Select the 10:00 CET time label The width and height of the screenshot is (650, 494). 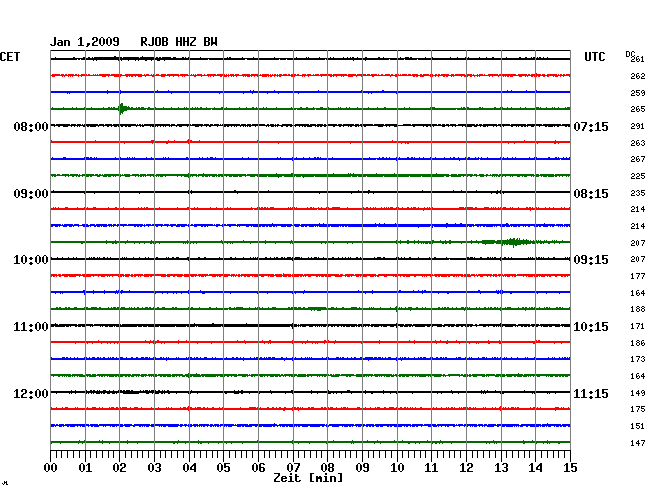point(31,260)
